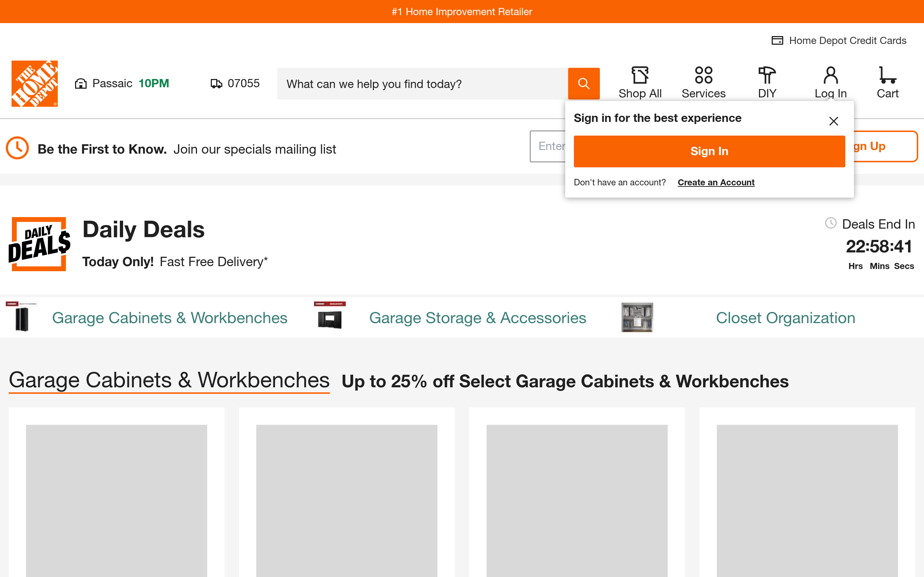924x577 pixels.
Task: Open the Shop All menu icon
Action: coord(640,75)
